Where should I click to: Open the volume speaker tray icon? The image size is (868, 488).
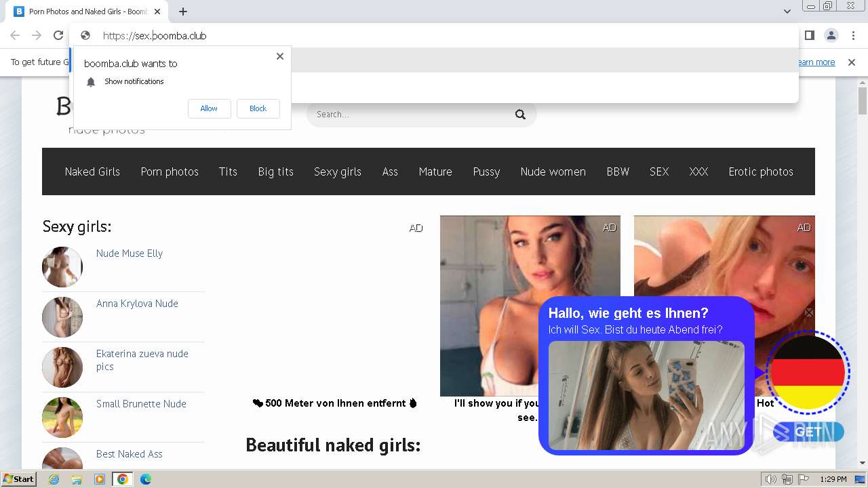pos(771,479)
